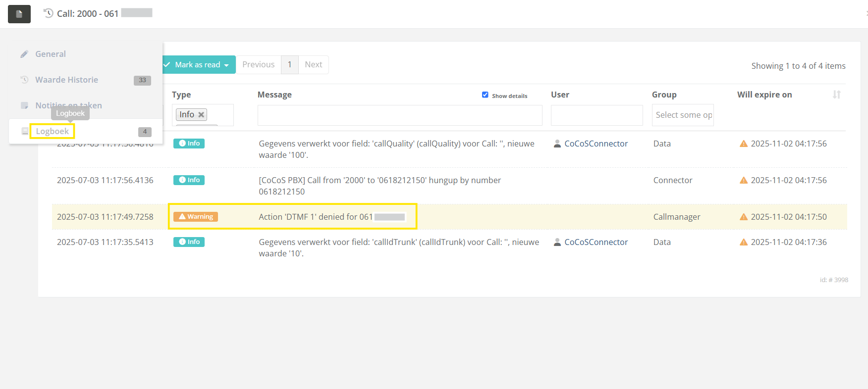Select the Logboek menu item
This screenshot has width=868, height=389.
52,131
